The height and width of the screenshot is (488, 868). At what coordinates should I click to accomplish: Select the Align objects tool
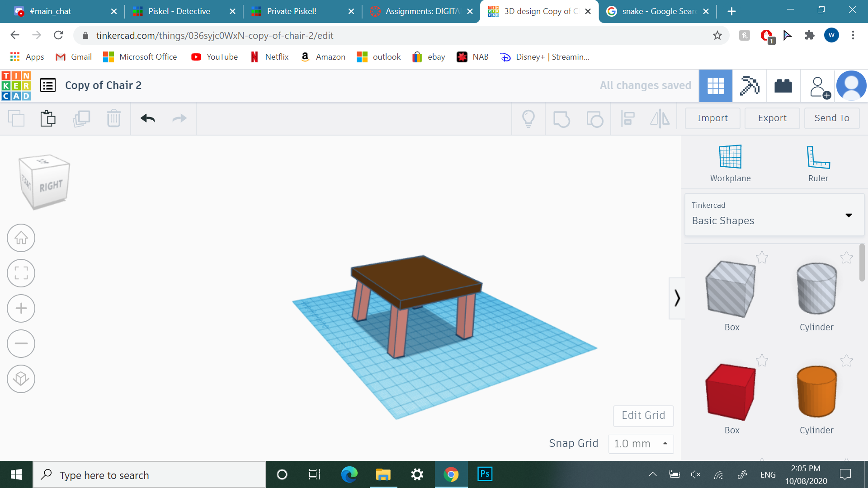(x=628, y=118)
